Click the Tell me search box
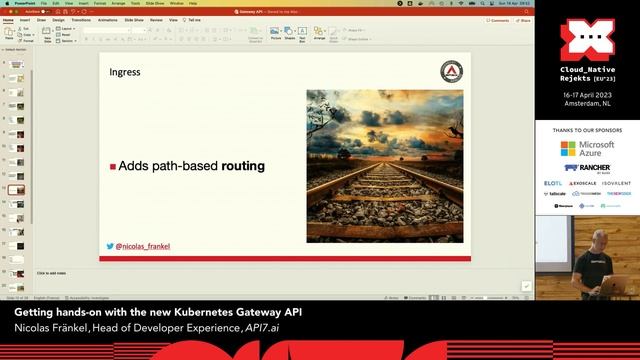 [x=192, y=20]
